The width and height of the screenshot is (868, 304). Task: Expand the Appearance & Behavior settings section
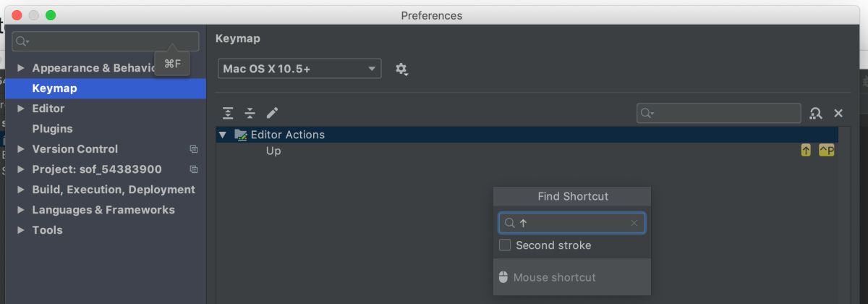coord(21,68)
